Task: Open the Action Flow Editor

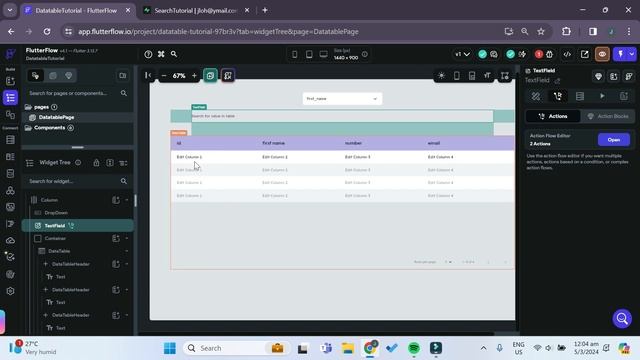Action: pos(613,140)
